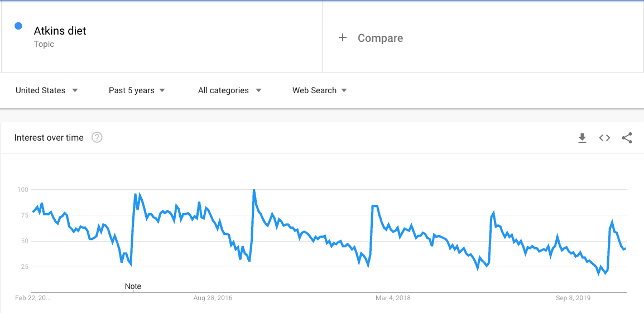The height and width of the screenshot is (313, 644).
Task: Select the Atkins diet search term
Action: click(x=60, y=31)
